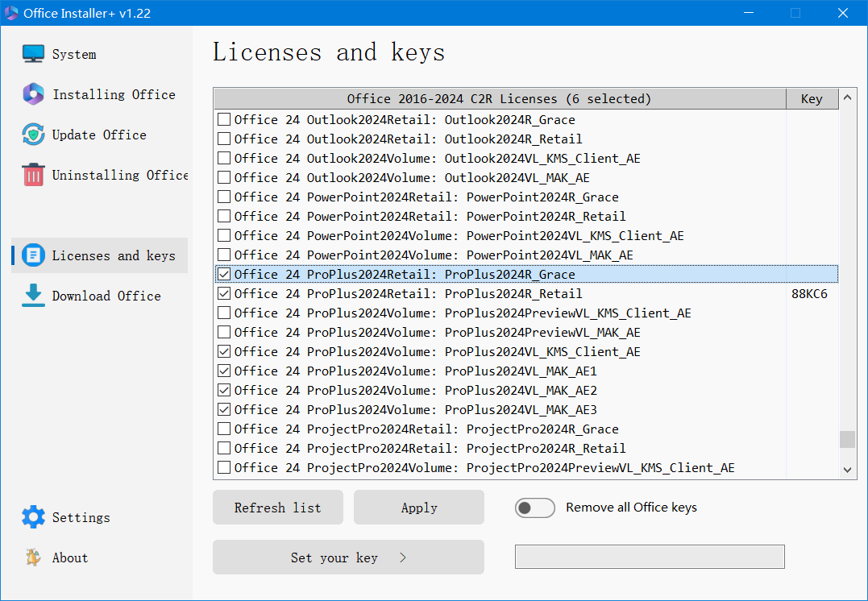Click the Uninstalling Office trash icon
868x601 pixels.
(x=33, y=174)
